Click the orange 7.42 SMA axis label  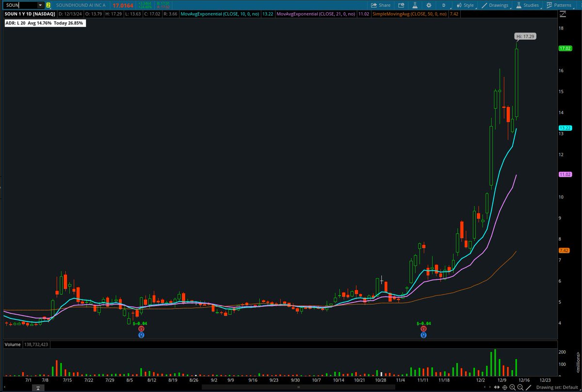564,250
